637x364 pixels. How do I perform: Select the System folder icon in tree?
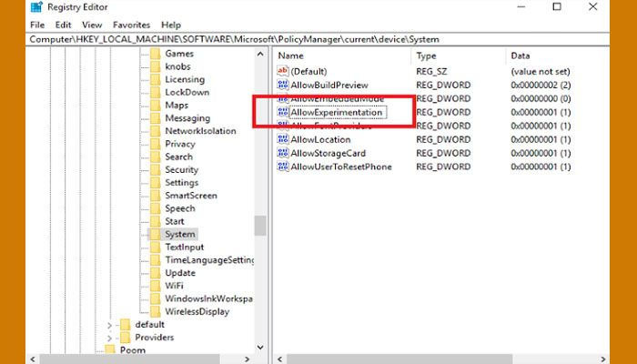[155, 234]
